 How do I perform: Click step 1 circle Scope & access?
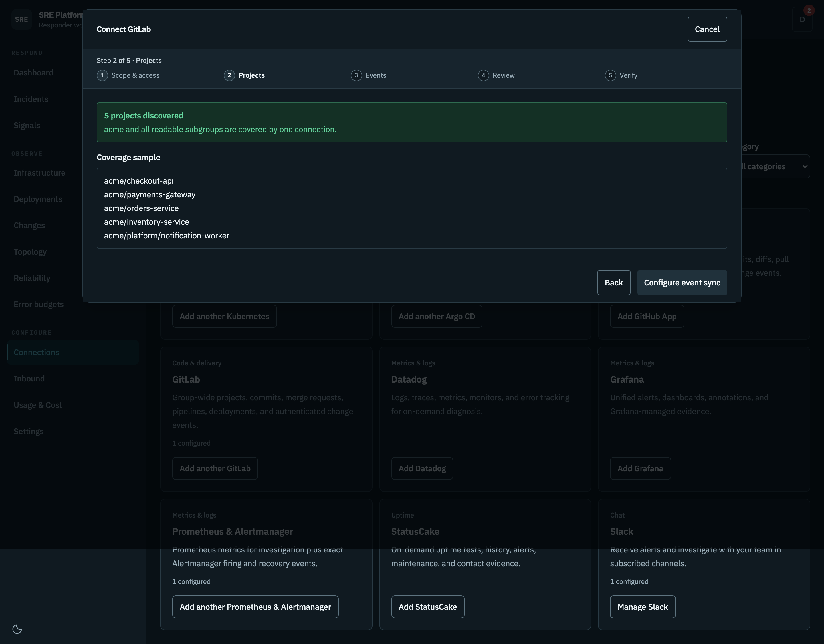(x=102, y=75)
